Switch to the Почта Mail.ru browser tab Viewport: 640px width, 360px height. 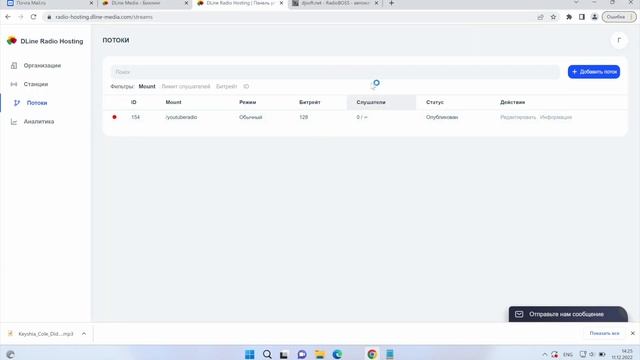pos(48,3)
